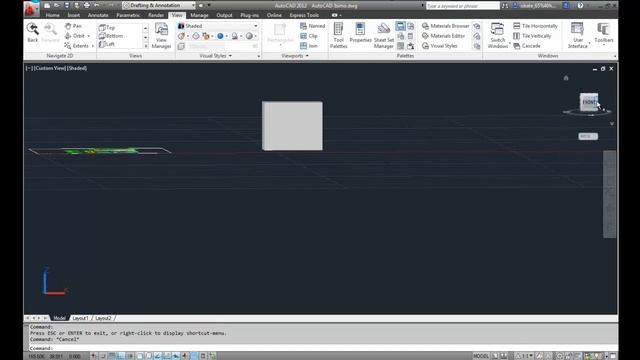Open the Properties palette

coord(360,33)
